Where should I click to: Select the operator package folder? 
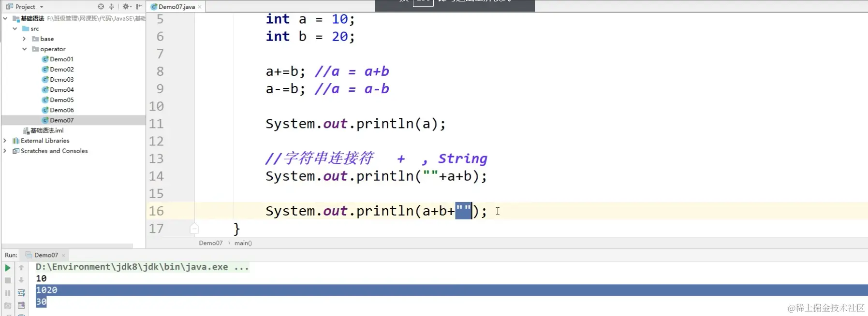pos(48,49)
